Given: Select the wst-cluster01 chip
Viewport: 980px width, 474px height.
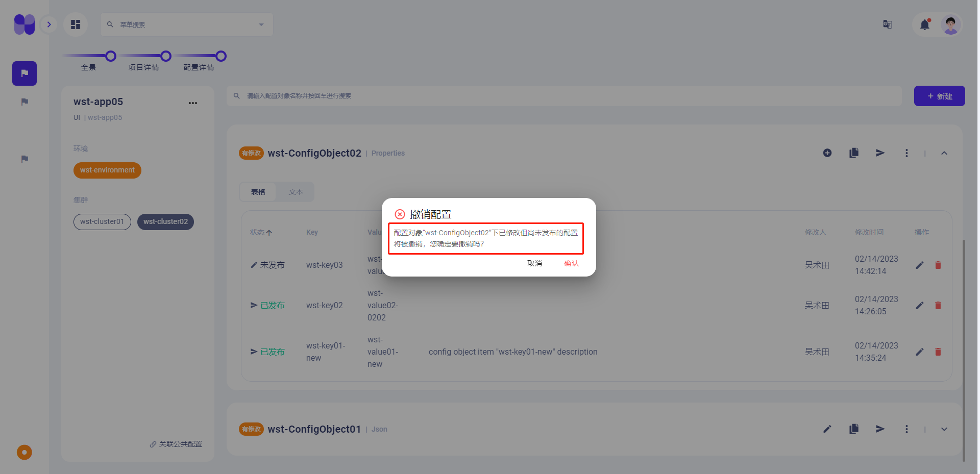Looking at the screenshot, I should [x=102, y=222].
